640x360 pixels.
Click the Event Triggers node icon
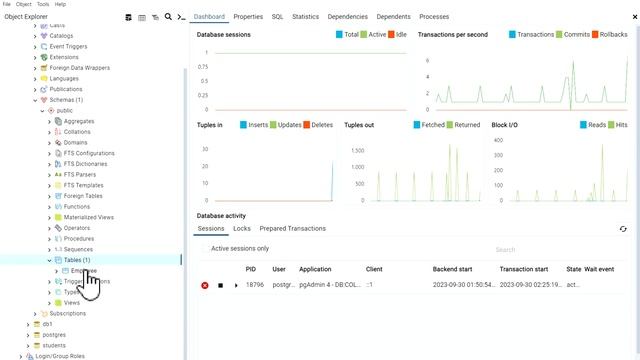click(x=44, y=47)
